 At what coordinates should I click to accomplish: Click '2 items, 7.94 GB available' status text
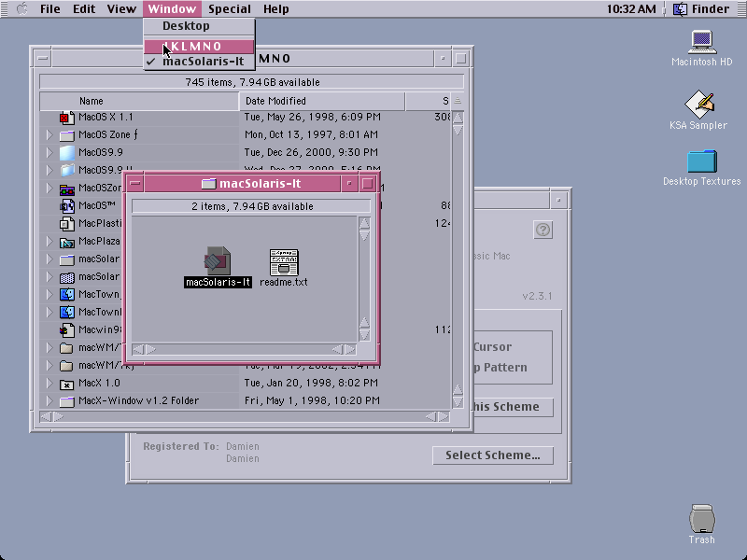point(252,206)
